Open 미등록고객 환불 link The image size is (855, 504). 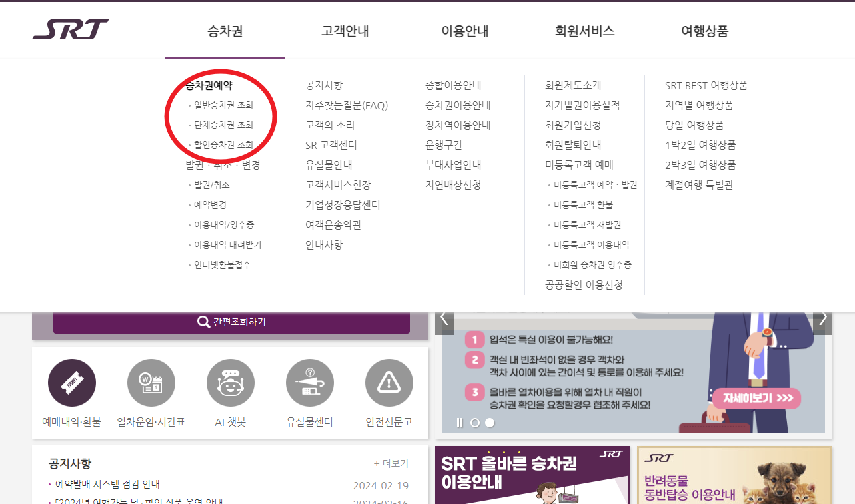tap(583, 205)
